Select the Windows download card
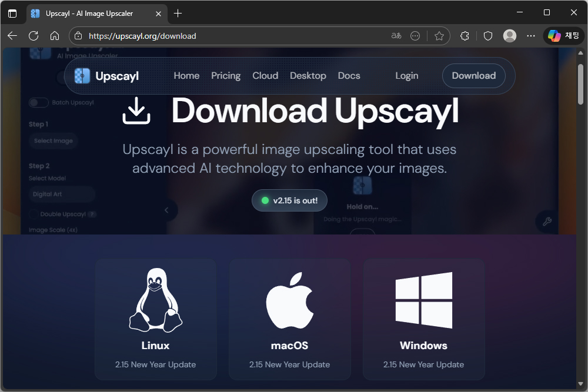The image size is (588, 392). [x=423, y=319]
